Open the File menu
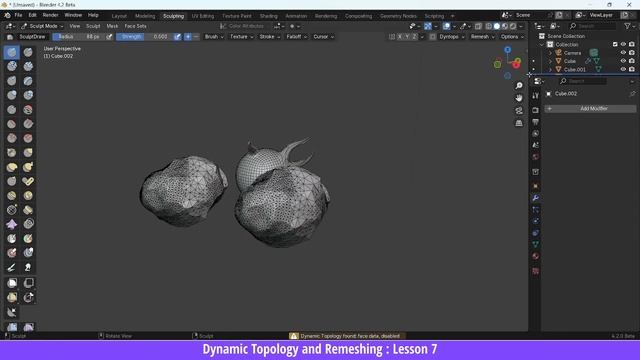This screenshot has height=360, width=640. (x=18, y=15)
